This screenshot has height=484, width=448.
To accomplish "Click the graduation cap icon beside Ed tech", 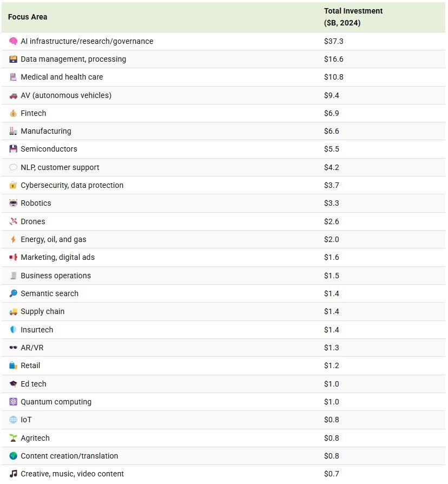I will click(x=13, y=384).
